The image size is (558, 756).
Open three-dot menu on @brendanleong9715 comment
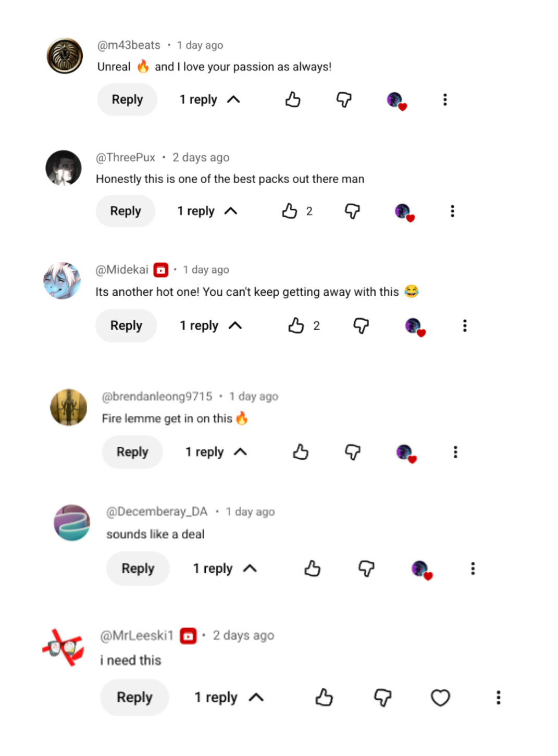(455, 452)
